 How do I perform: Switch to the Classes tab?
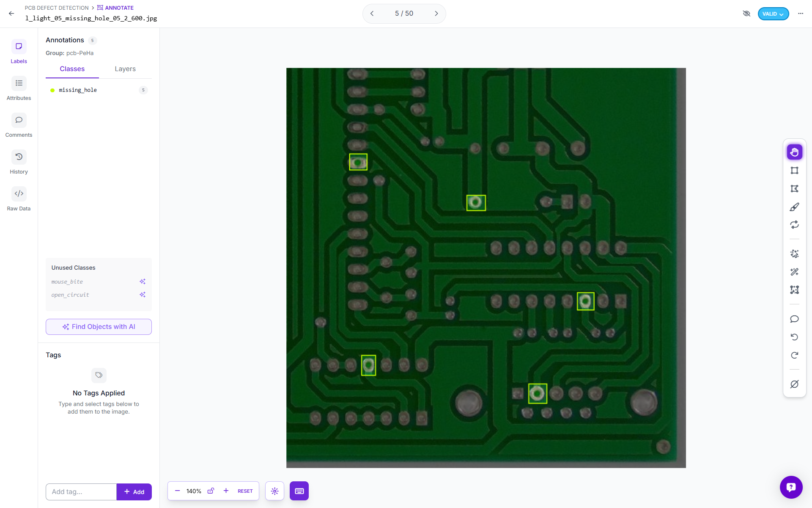coord(72,69)
